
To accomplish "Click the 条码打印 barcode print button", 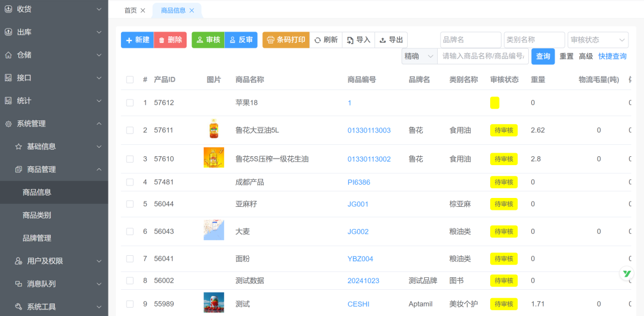I will [x=286, y=40].
